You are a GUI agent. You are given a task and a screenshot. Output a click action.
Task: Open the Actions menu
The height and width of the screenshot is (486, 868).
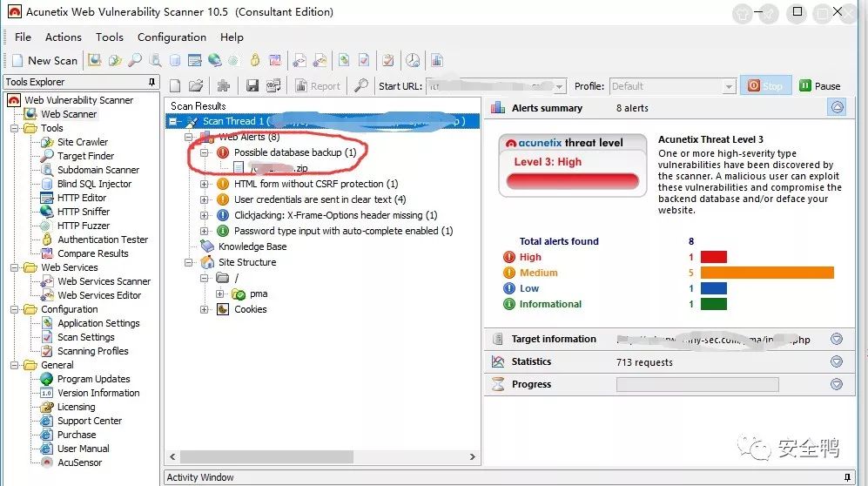[x=63, y=37]
